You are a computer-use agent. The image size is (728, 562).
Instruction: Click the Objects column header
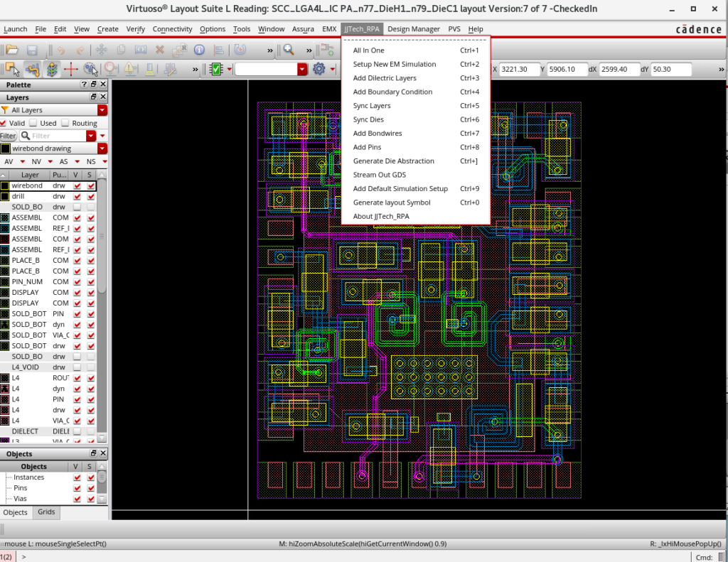coord(34,466)
